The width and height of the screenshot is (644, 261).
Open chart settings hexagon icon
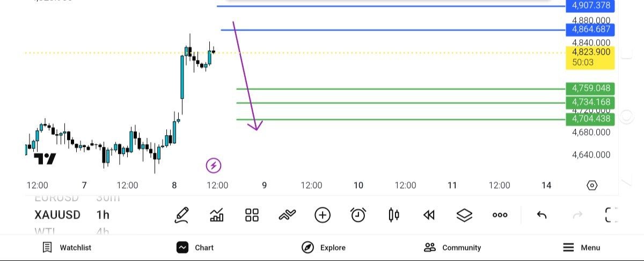click(x=592, y=185)
